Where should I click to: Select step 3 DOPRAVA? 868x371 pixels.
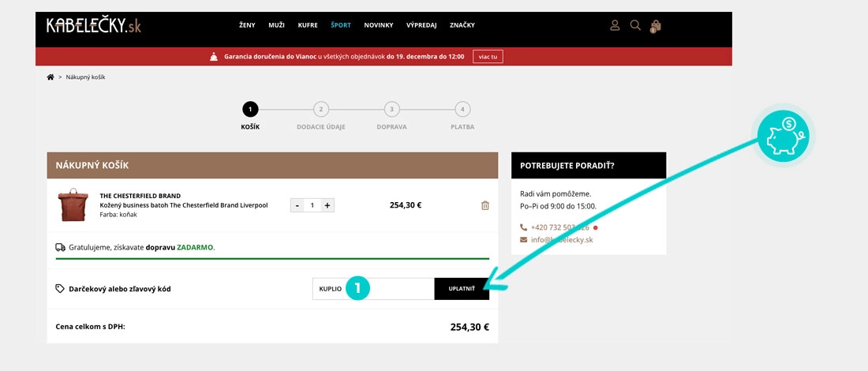tap(391, 116)
